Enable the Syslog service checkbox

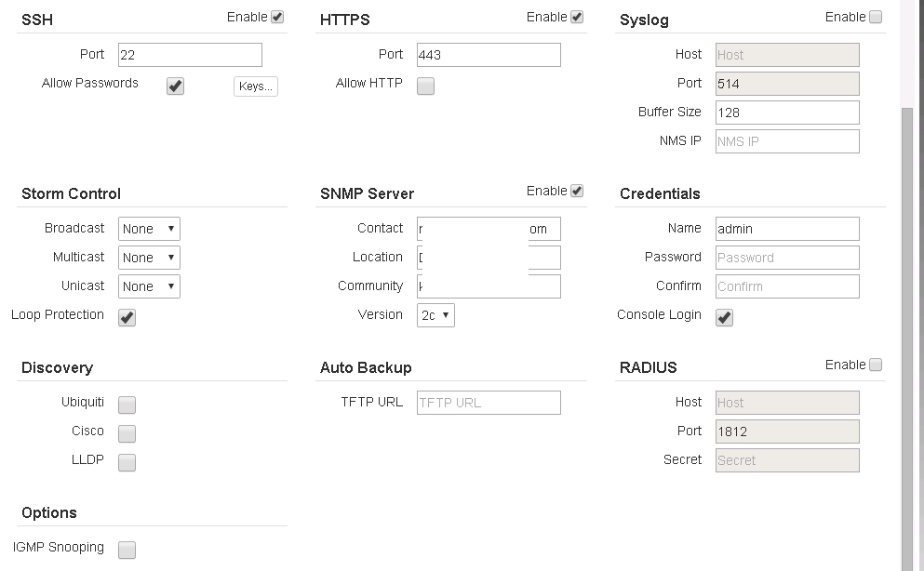tap(876, 17)
